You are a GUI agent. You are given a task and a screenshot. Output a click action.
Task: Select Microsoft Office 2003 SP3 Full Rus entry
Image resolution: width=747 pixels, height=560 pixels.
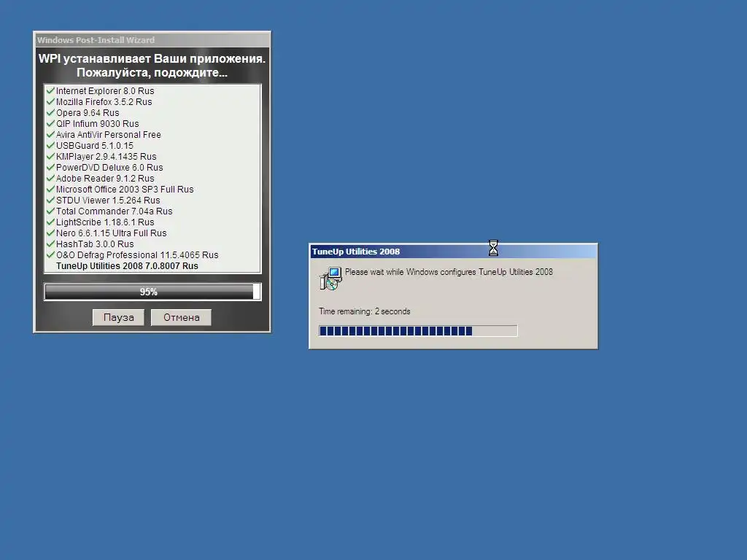125,190
